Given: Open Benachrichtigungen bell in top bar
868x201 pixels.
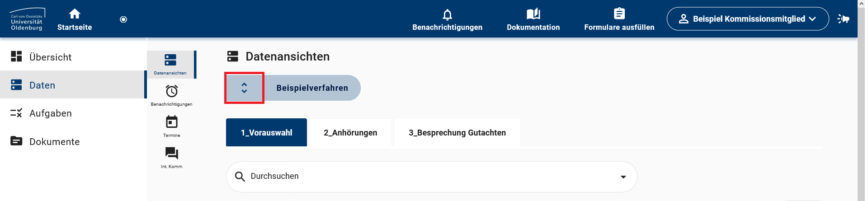Looking at the screenshot, I should (x=447, y=14).
